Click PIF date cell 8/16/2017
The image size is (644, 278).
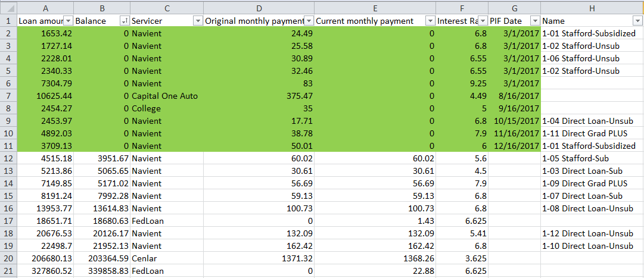pyautogui.click(x=514, y=96)
